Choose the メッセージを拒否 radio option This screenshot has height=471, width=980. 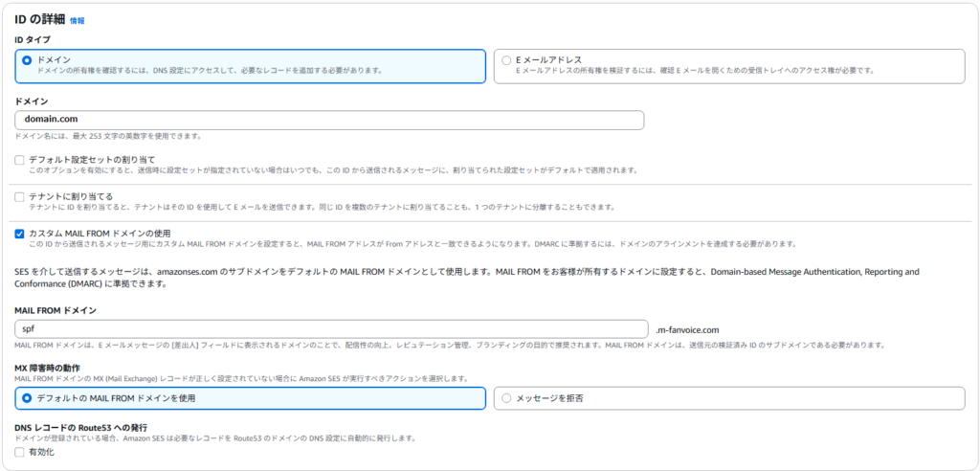[x=506, y=397]
